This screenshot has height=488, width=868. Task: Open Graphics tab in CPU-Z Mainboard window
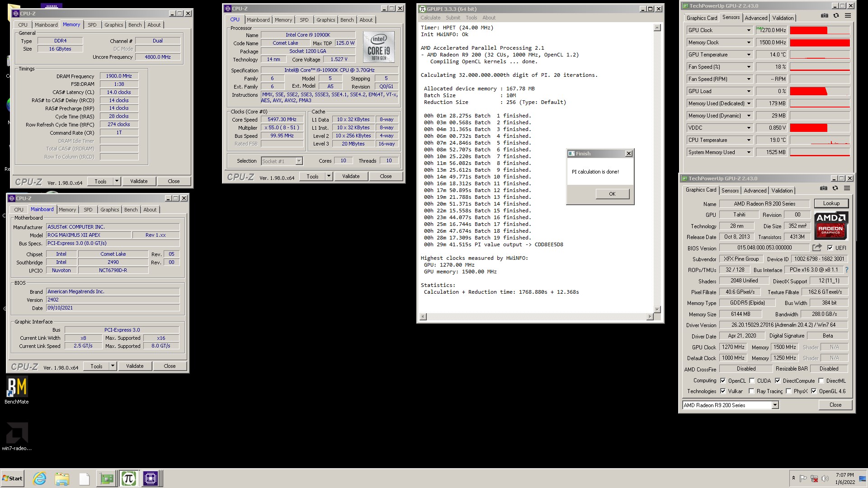tap(109, 210)
